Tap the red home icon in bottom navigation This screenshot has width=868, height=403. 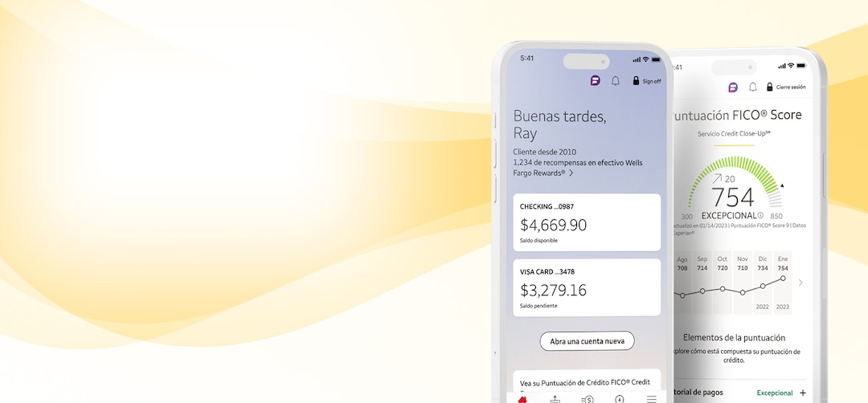pyautogui.click(x=522, y=399)
